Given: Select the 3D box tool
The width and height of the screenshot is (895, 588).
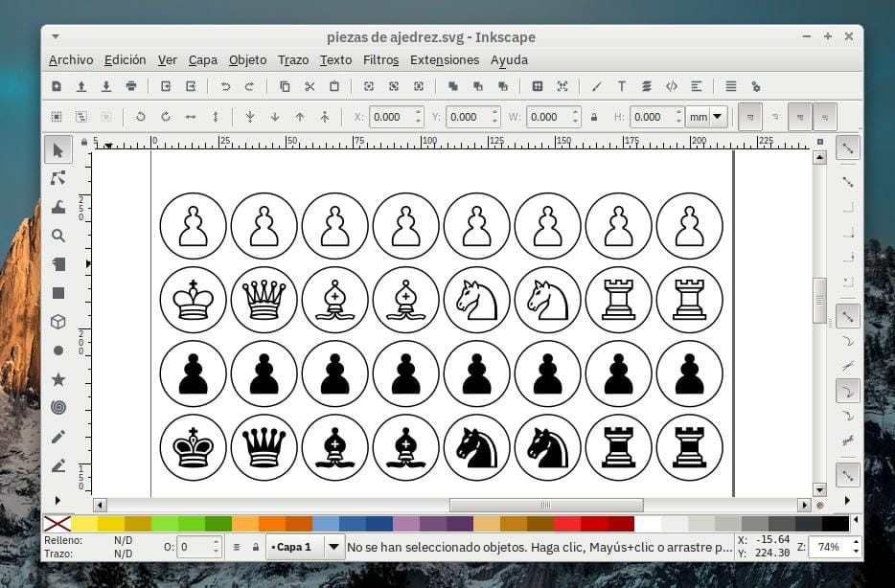Looking at the screenshot, I should coord(59,322).
